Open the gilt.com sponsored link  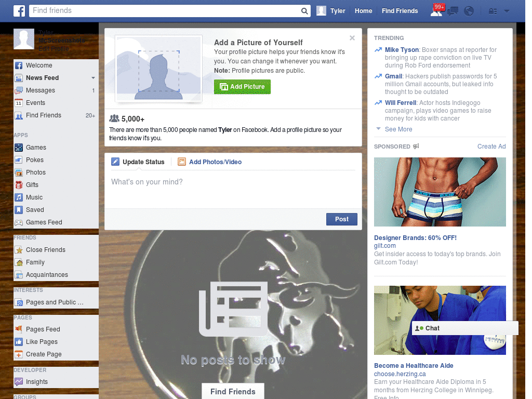pos(384,246)
